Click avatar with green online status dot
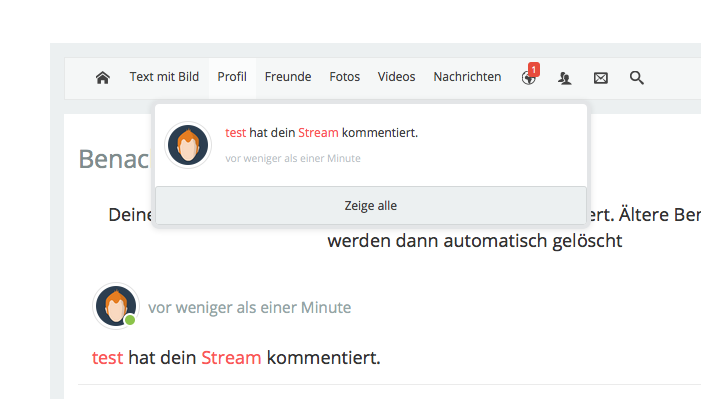 point(116,306)
